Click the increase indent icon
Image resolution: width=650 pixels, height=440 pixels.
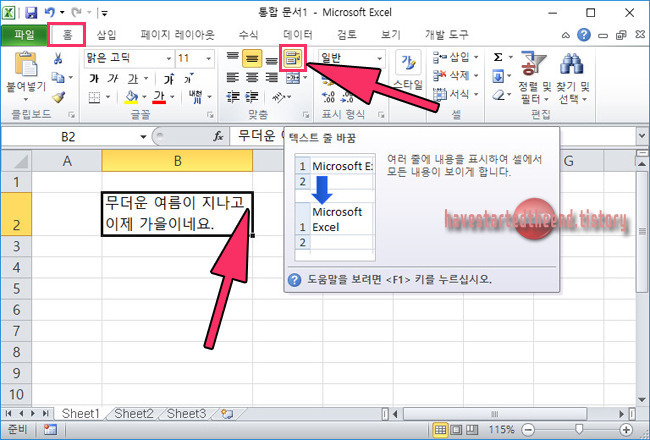pyautogui.click(x=252, y=97)
